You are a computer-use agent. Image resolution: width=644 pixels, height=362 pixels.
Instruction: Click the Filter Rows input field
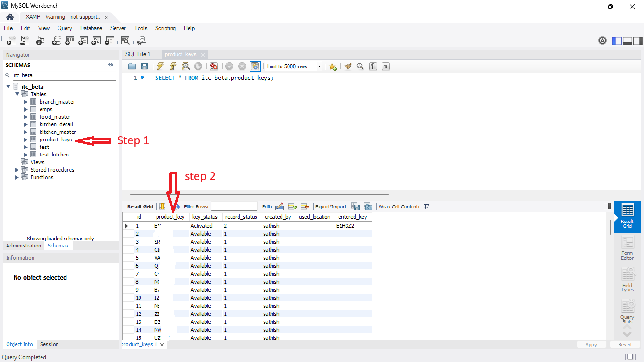click(x=234, y=206)
